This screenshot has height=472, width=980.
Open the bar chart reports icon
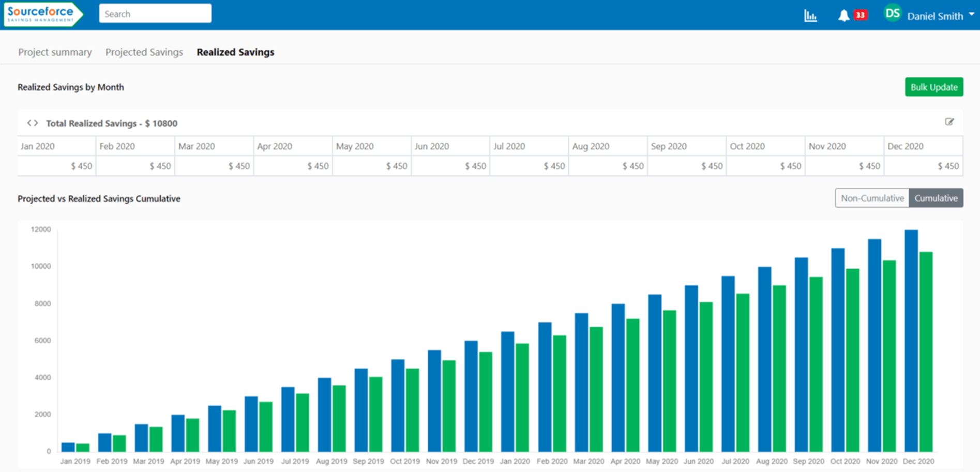[810, 16]
